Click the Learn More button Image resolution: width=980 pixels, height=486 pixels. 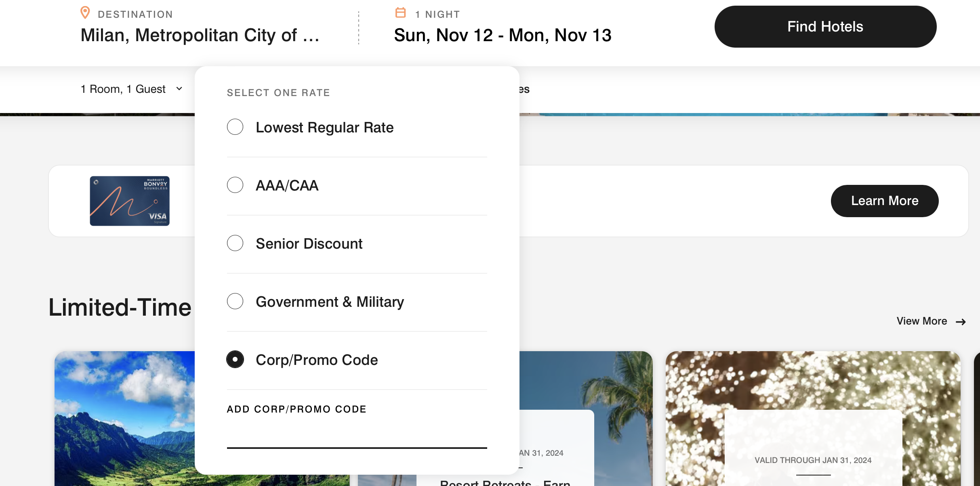(884, 201)
